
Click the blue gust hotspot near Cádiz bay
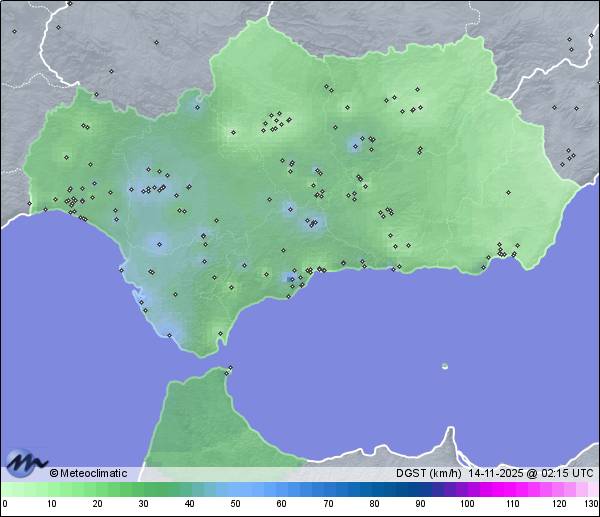pyautogui.click(x=157, y=242)
